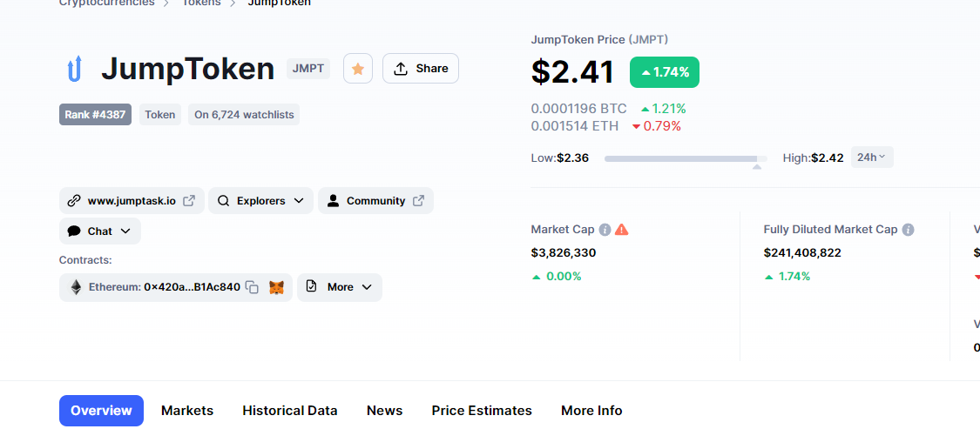Switch to the Historical Data tab
This screenshot has height=429, width=980.
point(290,411)
